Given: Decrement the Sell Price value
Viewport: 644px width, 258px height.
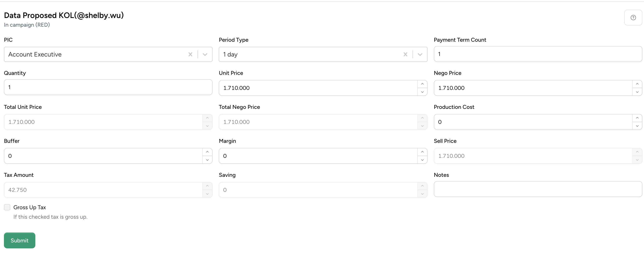Looking at the screenshot, I should (637, 160).
